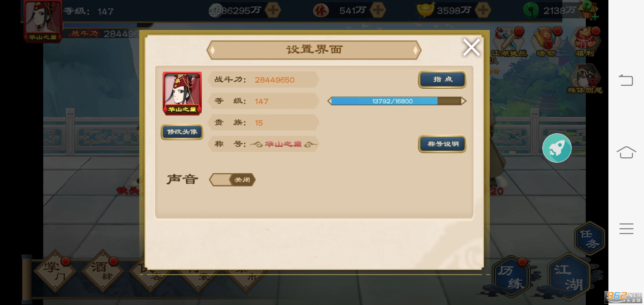Viewport: 644px width, 305px height.
Task: Tap the green jade coin currency icon
Action: coord(531,11)
